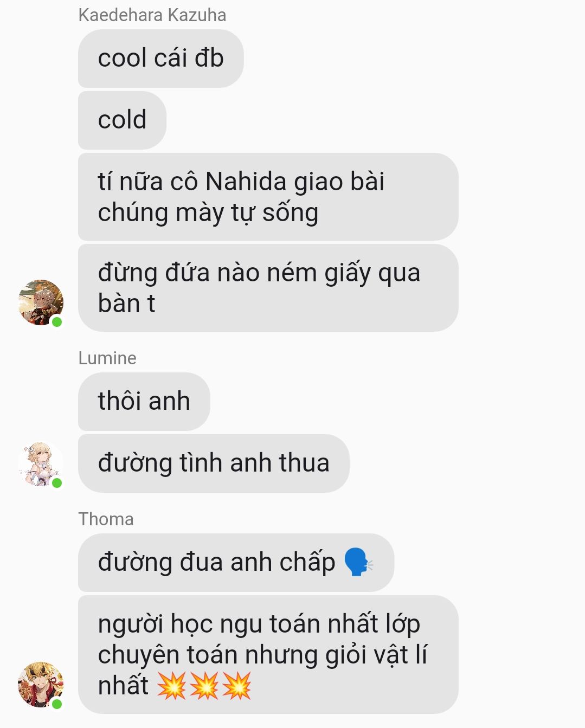Click the Kaedehara Kazuha sender name
The image size is (585, 728).
coord(152,15)
